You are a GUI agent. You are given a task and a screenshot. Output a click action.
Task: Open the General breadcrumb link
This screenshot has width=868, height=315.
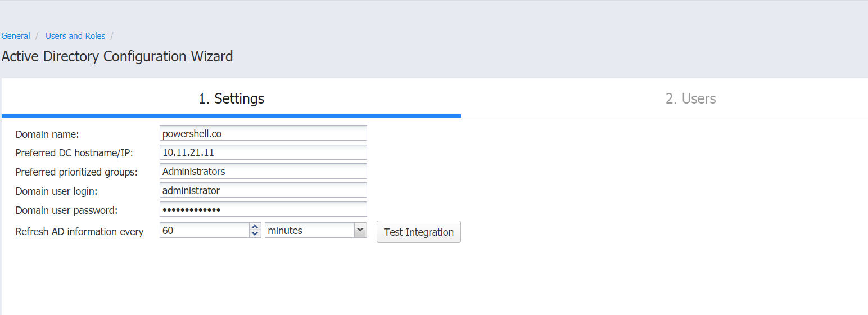(16, 36)
